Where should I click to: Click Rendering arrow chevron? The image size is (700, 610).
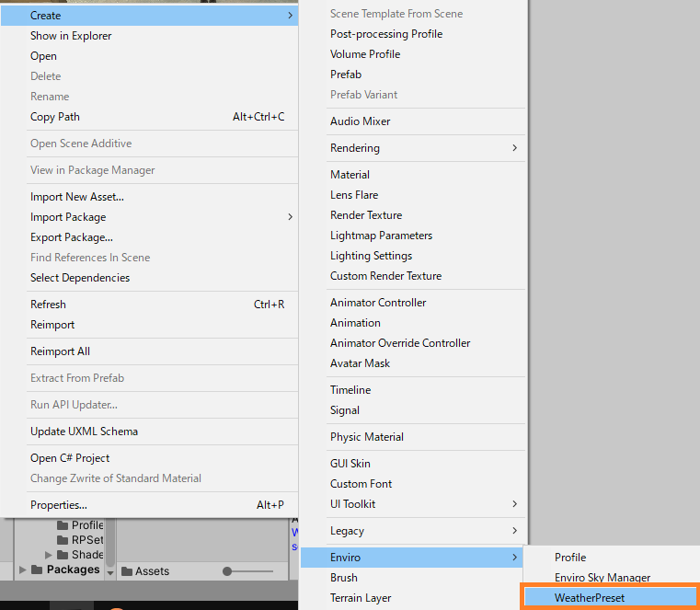[x=515, y=148]
